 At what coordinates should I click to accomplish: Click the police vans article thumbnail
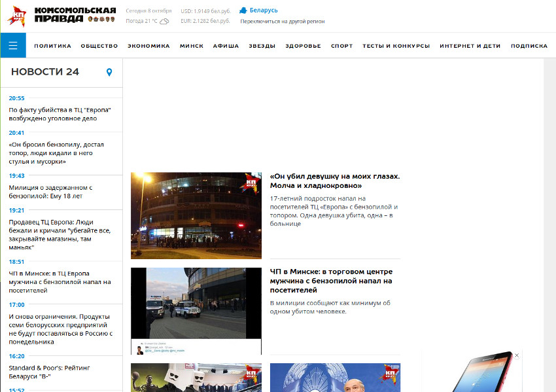click(x=196, y=311)
